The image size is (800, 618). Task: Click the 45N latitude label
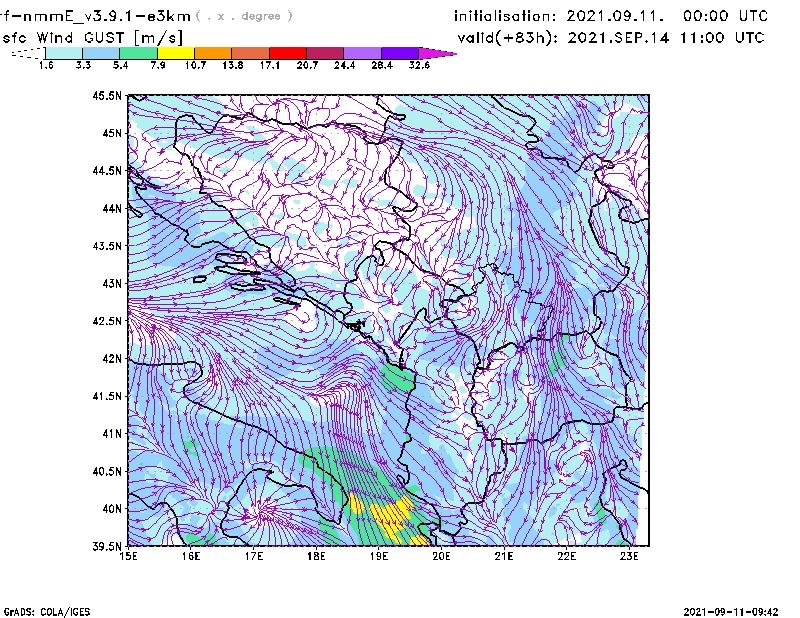[112, 133]
